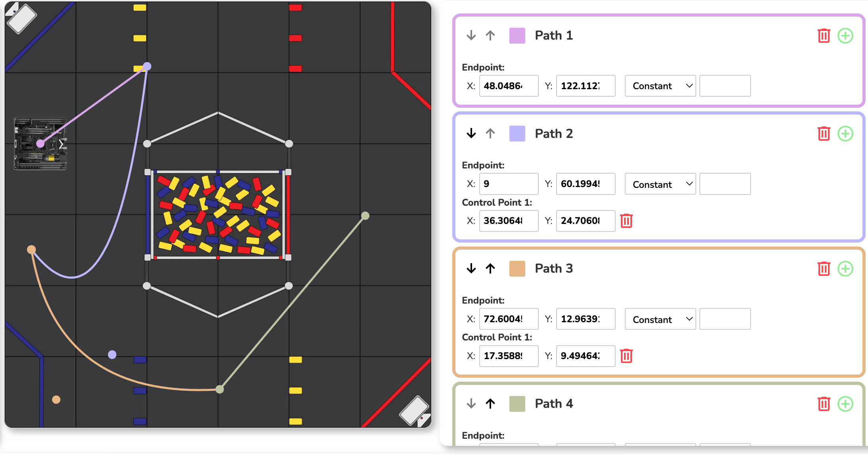This screenshot has height=455, width=868.
Task: Edit Path 3 endpoint Y field
Action: coord(586,319)
